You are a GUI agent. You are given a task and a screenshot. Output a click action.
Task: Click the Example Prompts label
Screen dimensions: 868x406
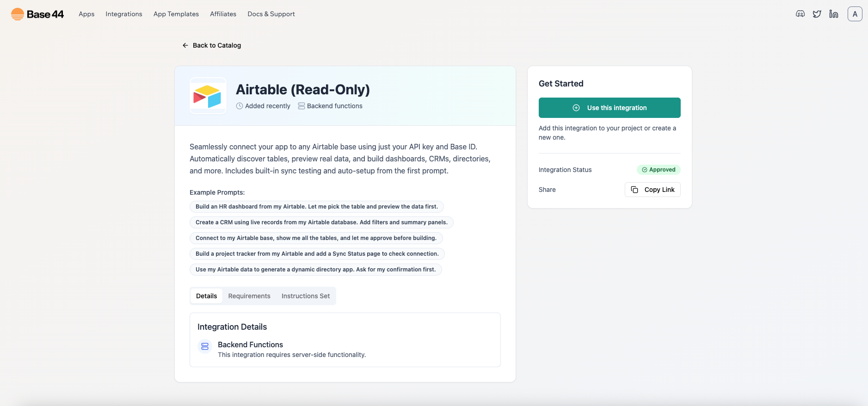(217, 192)
